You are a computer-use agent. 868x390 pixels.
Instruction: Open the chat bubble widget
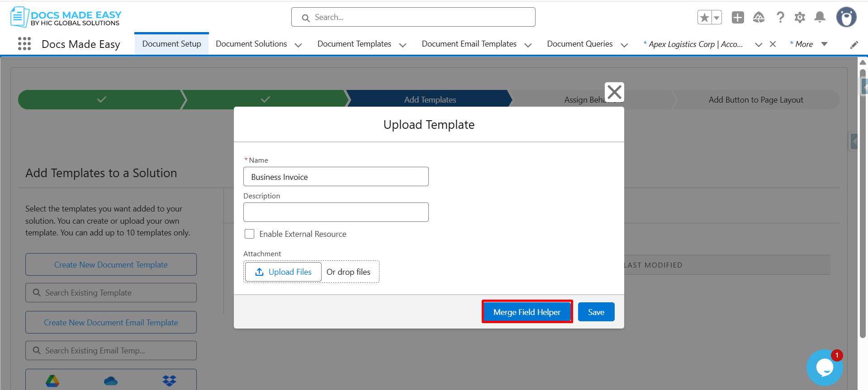tap(824, 367)
